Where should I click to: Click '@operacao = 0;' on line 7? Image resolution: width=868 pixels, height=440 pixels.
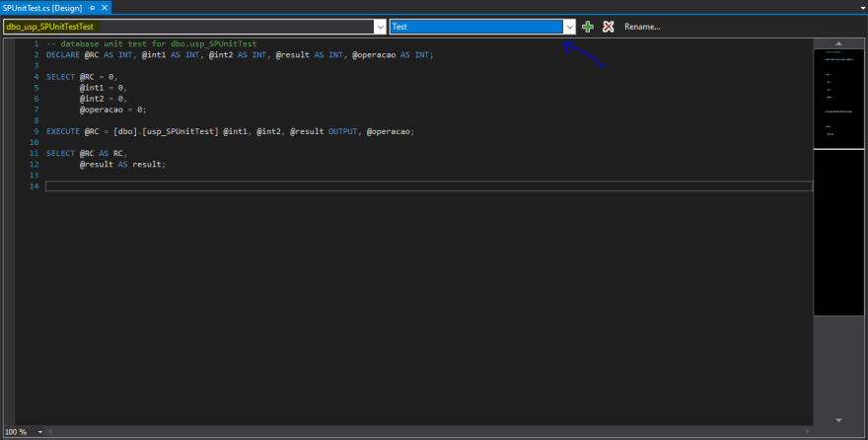pyautogui.click(x=112, y=110)
